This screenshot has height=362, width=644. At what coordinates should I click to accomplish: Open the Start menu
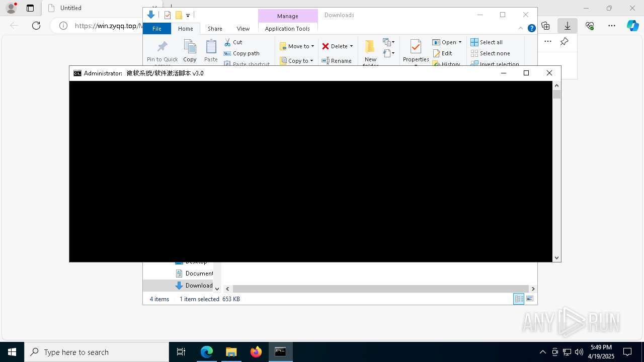click(x=12, y=352)
